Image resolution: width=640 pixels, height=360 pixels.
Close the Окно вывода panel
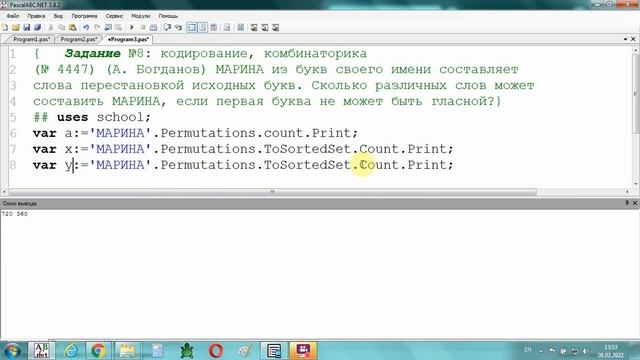click(x=635, y=203)
